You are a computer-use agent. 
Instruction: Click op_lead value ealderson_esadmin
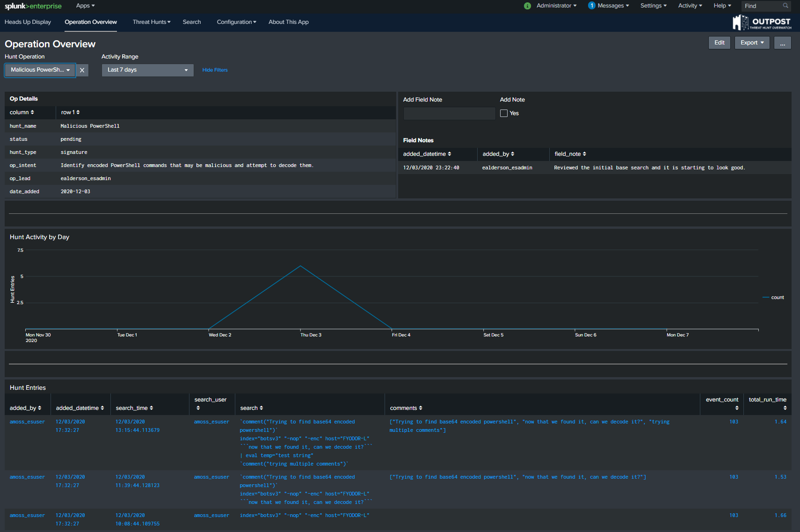click(x=86, y=178)
